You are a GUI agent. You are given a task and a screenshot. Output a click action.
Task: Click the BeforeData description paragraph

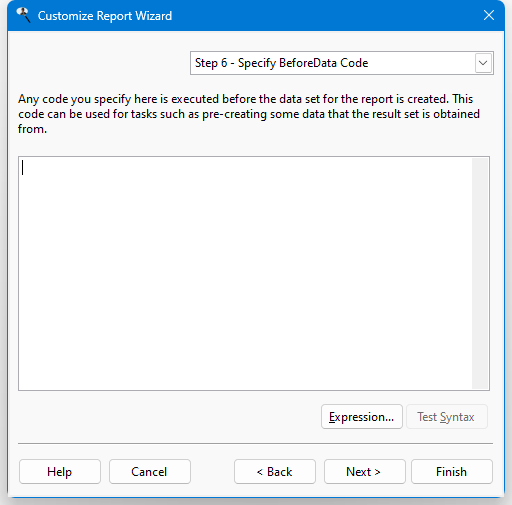[x=249, y=114]
